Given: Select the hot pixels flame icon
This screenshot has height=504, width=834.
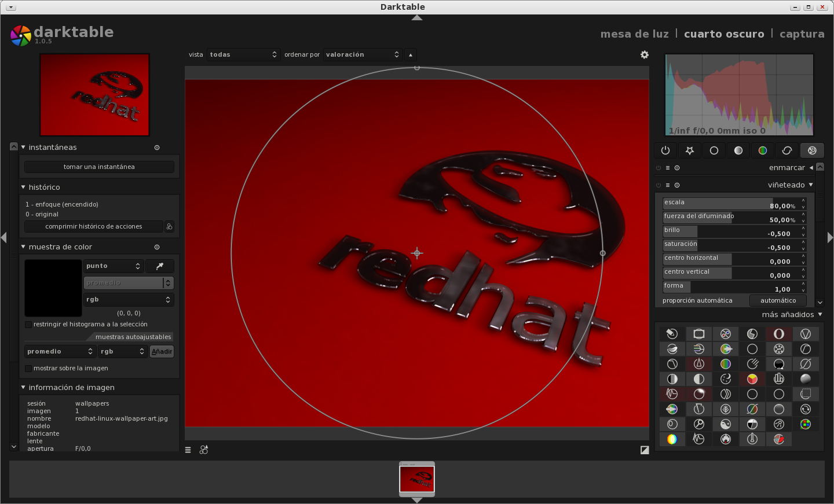Looking at the screenshot, I should (x=726, y=439).
